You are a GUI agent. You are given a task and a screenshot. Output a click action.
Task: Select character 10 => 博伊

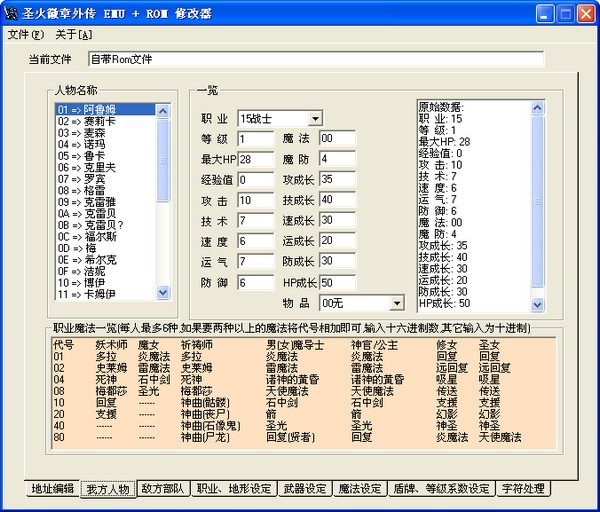tap(106, 282)
